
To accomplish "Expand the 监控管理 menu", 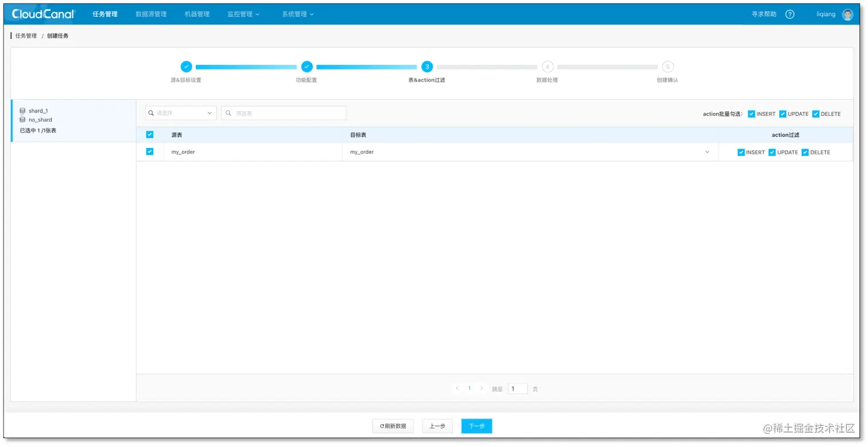I will tap(243, 14).
